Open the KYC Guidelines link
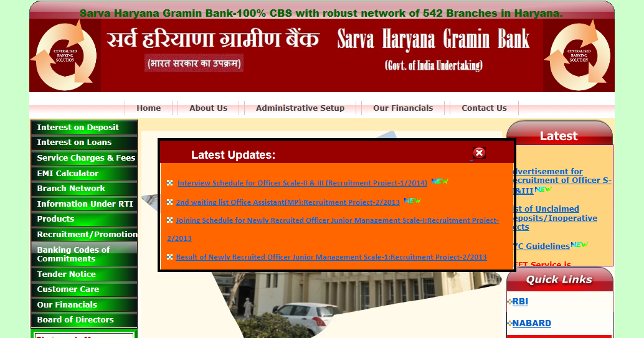This screenshot has height=338, width=644. [x=541, y=246]
